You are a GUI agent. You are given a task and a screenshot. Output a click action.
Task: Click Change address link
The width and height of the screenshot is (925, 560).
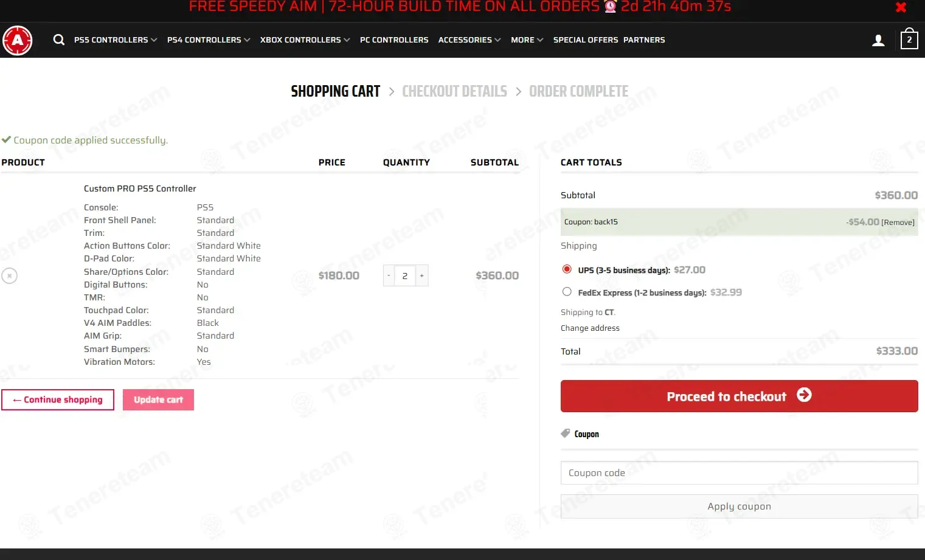point(590,328)
